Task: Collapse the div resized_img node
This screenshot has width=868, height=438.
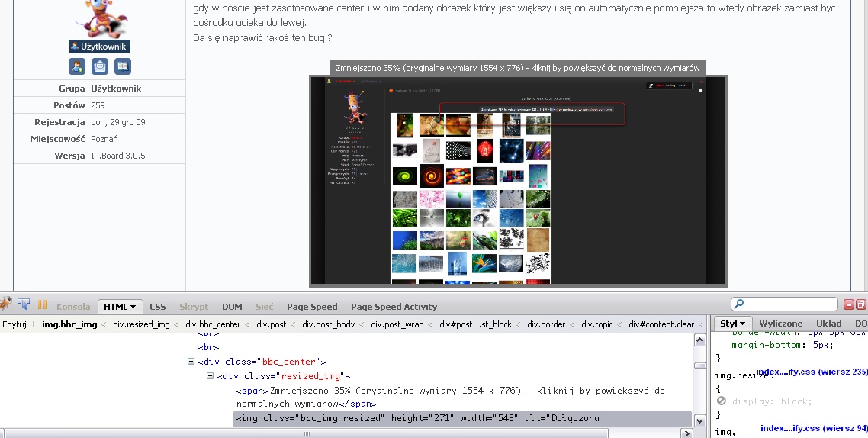Action: click(211, 376)
